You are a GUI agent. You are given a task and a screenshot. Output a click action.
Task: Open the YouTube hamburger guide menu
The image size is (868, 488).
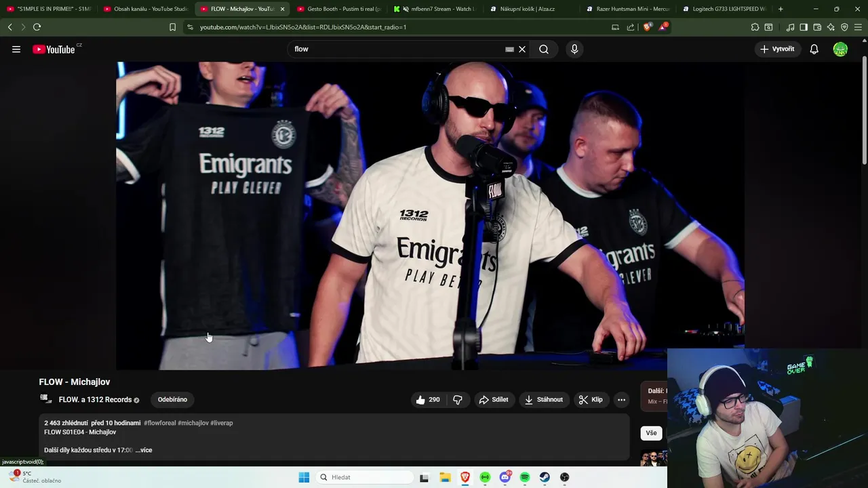click(x=16, y=49)
